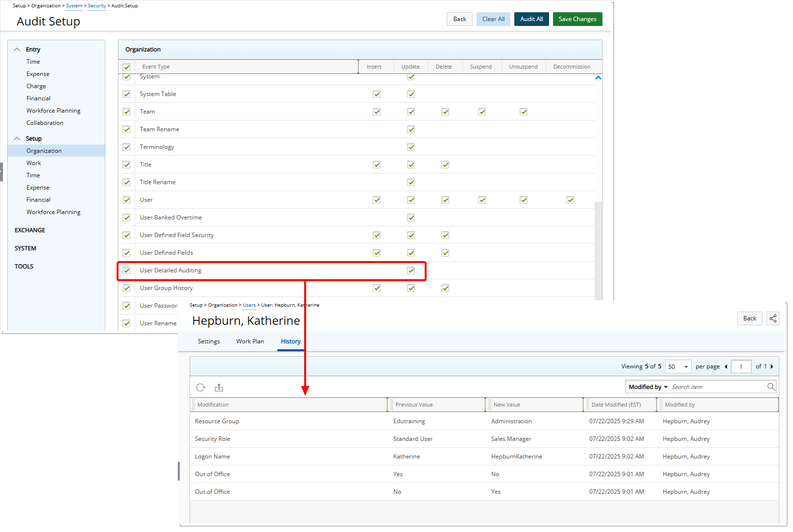
Task: Click the page number input field
Action: 741,366
